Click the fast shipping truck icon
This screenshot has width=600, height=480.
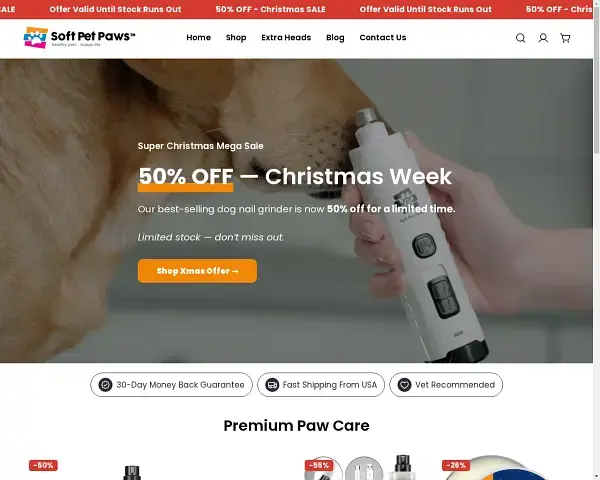tap(272, 385)
